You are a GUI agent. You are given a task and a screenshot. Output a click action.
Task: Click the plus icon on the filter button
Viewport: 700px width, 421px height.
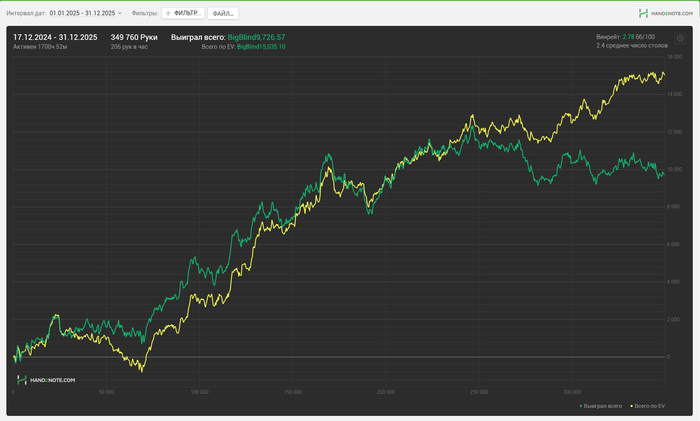(x=168, y=14)
